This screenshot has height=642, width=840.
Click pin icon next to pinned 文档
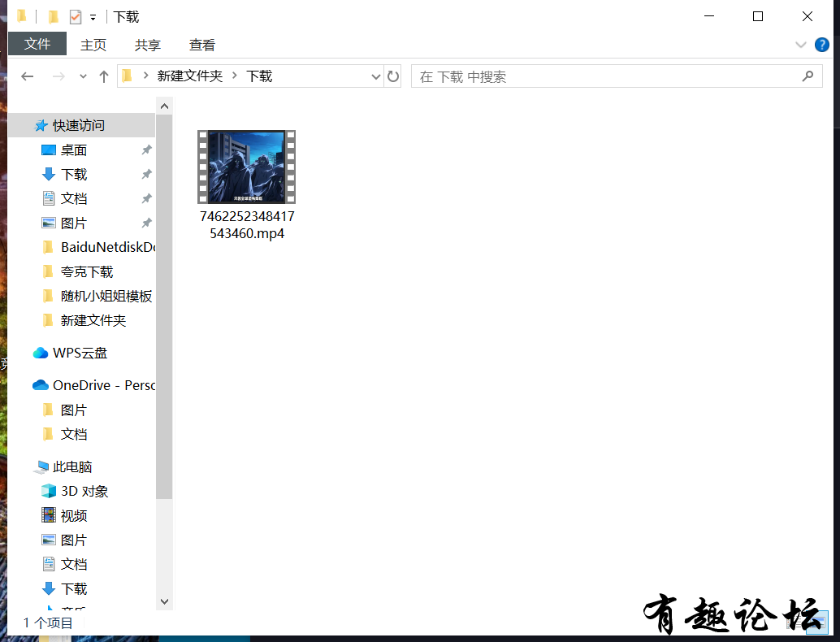click(x=146, y=199)
